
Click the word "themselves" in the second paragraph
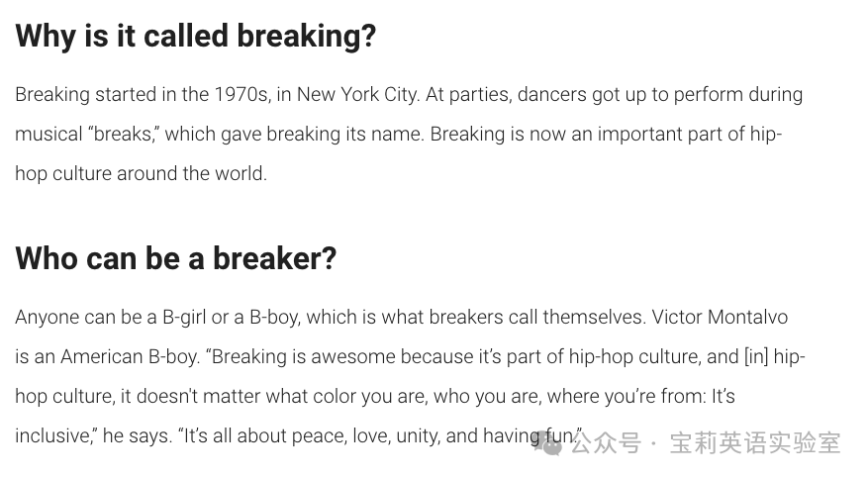[594, 318]
